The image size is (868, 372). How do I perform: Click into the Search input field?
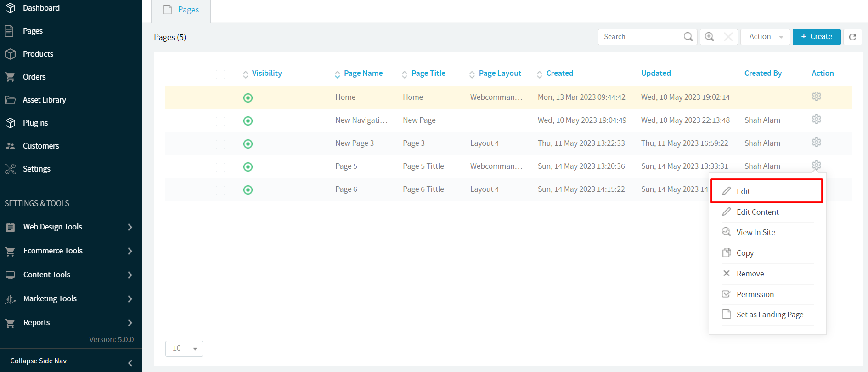pos(638,37)
